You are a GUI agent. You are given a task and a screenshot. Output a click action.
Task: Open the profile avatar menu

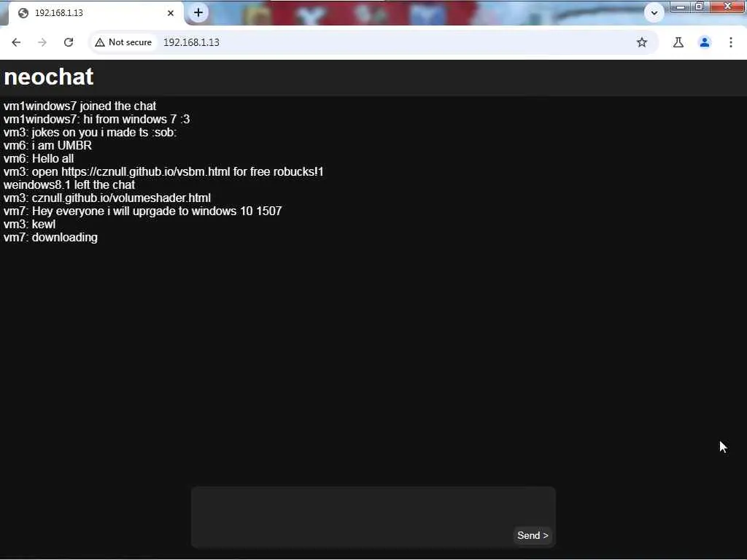pos(705,42)
